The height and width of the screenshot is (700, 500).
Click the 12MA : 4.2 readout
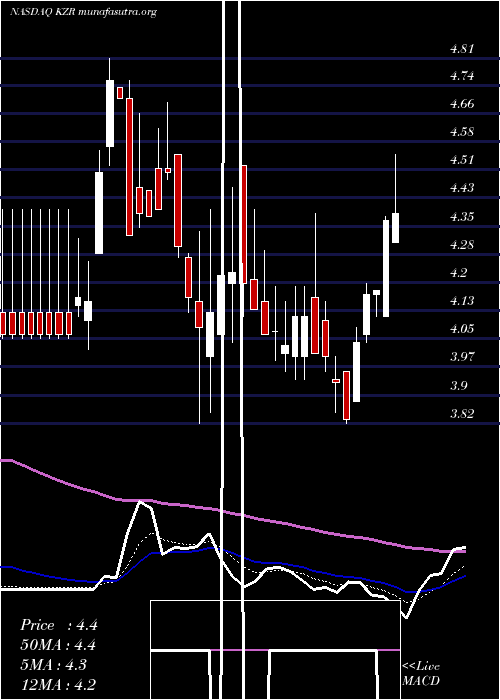click(x=58, y=685)
